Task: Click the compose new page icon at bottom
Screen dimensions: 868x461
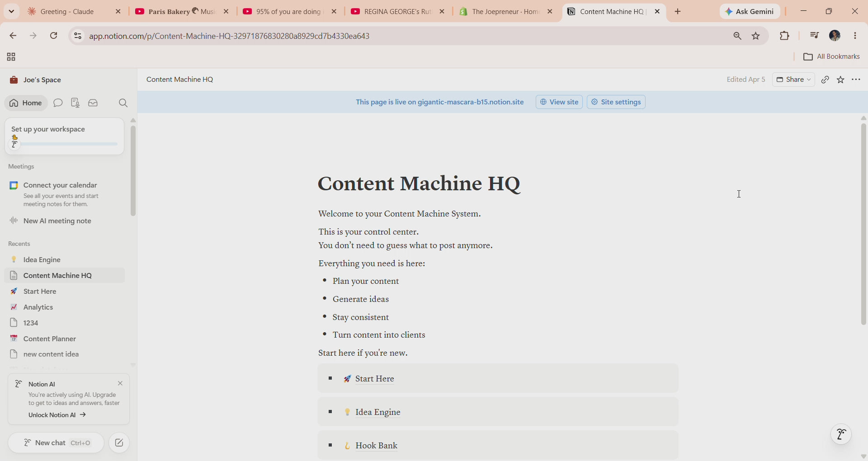Action: (119, 443)
